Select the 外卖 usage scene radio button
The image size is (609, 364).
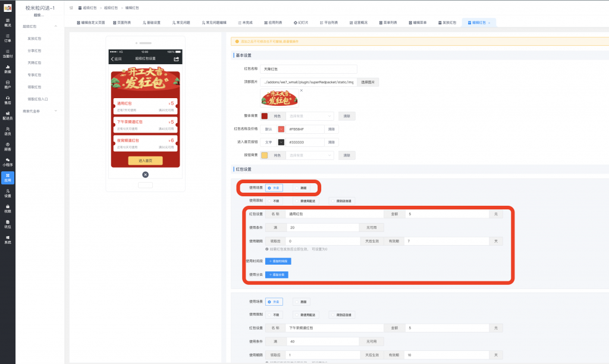(274, 187)
